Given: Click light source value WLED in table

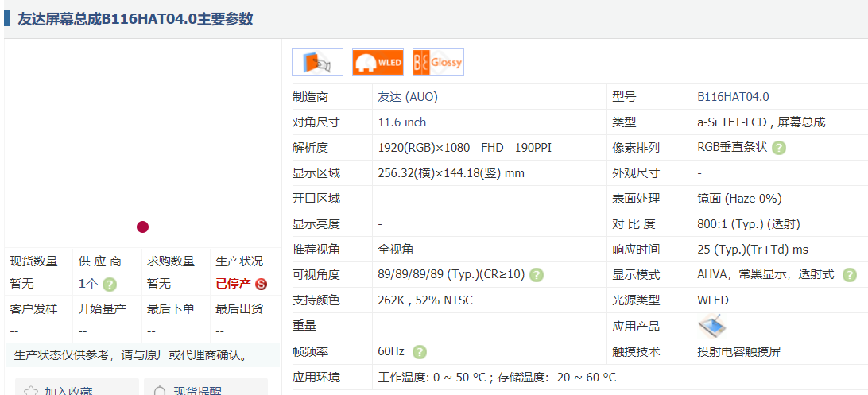Looking at the screenshot, I should coord(713,300).
